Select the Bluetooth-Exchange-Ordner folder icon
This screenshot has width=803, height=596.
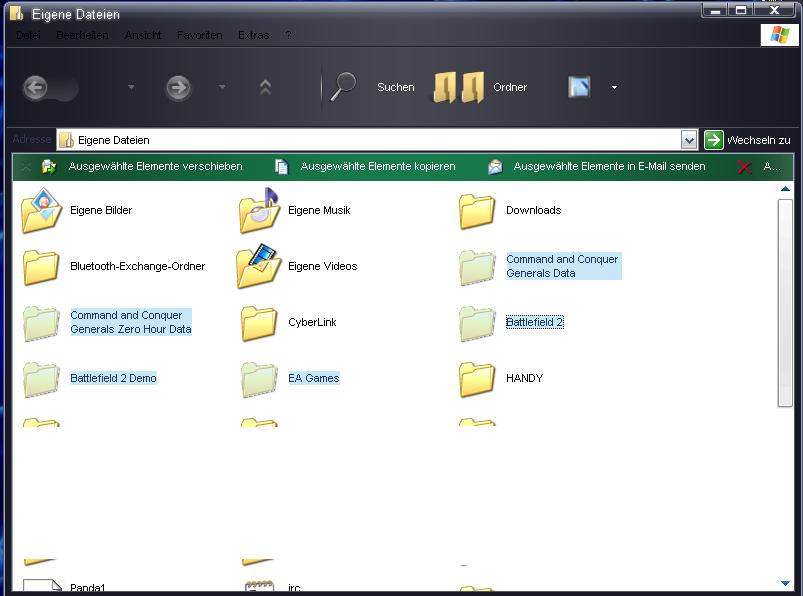click(41, 267)
